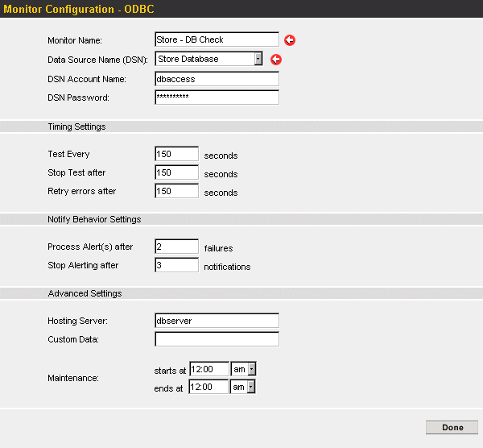Click the Test Every seconds field
This screenshot has width=483, height=448.
pos(177,154)
